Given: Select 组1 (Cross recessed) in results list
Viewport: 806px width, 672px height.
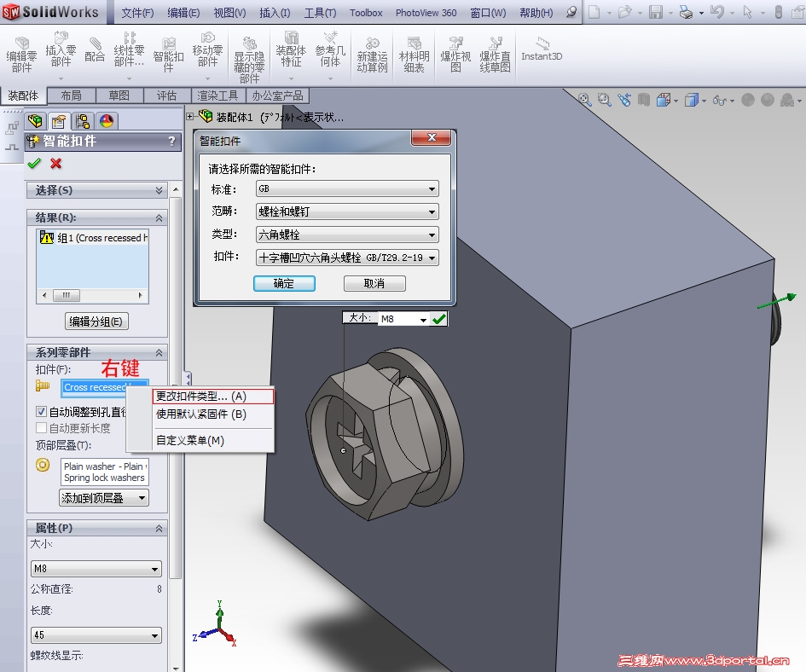Looking at the screenshot, I should (x=93, y=238).
